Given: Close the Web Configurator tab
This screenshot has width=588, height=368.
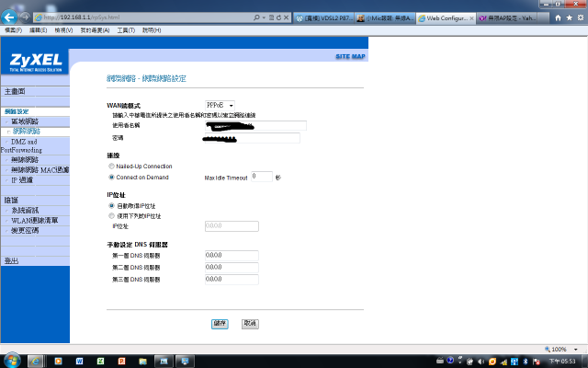Looking at the screenshot, I should tap(471, 18).
